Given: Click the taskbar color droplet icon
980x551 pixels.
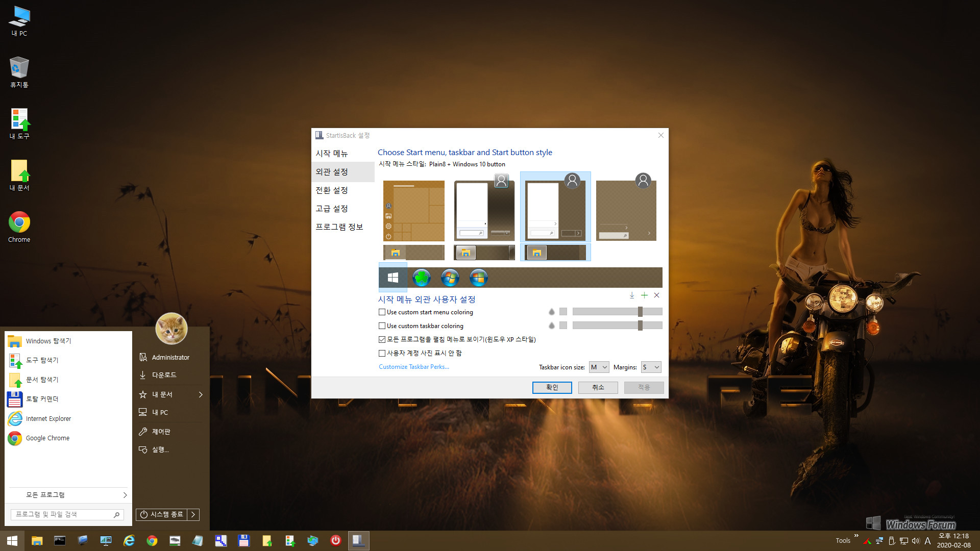Looking at the screenshot, I should point(551,325).
